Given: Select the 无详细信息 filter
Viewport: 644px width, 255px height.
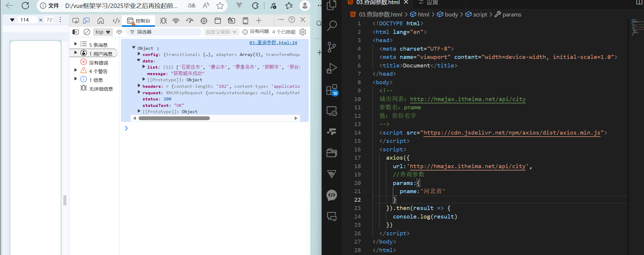Looking at the screenshot, I should (96, 89).
